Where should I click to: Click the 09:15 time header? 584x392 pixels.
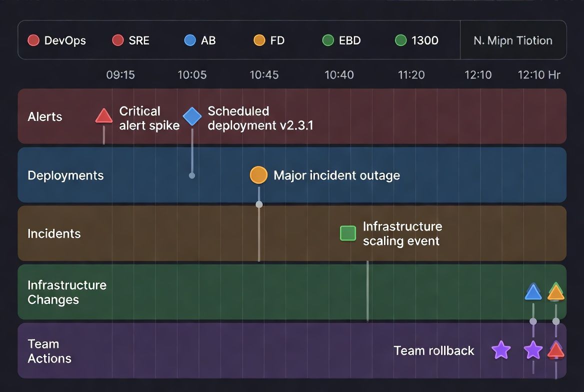(120, 75)
